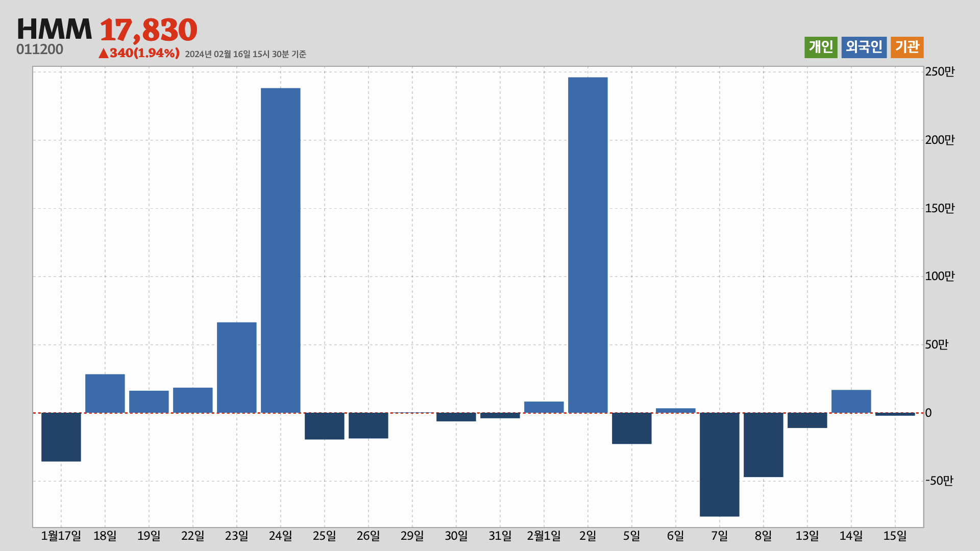980x551 pixels.
Task: Click the bar for 18일
Action: click(105, 393)
